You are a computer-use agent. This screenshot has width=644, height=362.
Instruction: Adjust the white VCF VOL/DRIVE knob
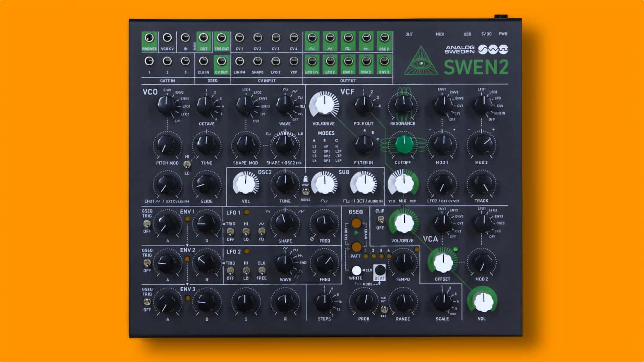tap(324, 104)
